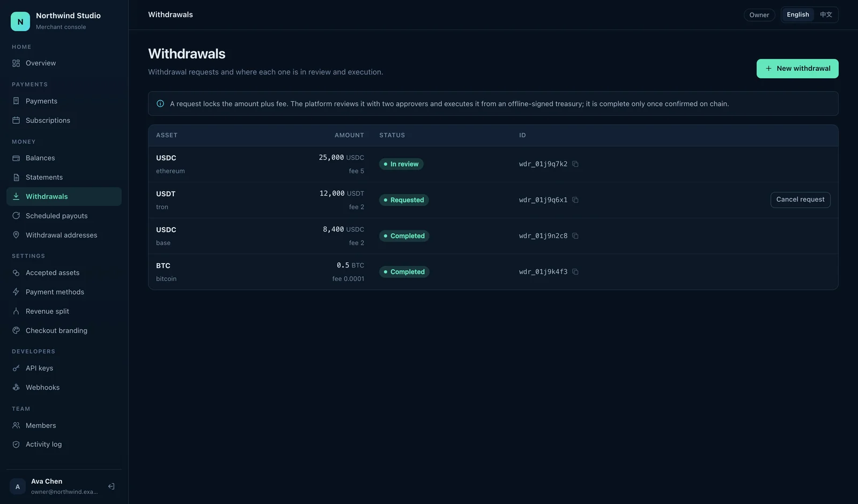Click the 0.5 BTC amount
Screen dimensions: 858x504
(350, 265)
